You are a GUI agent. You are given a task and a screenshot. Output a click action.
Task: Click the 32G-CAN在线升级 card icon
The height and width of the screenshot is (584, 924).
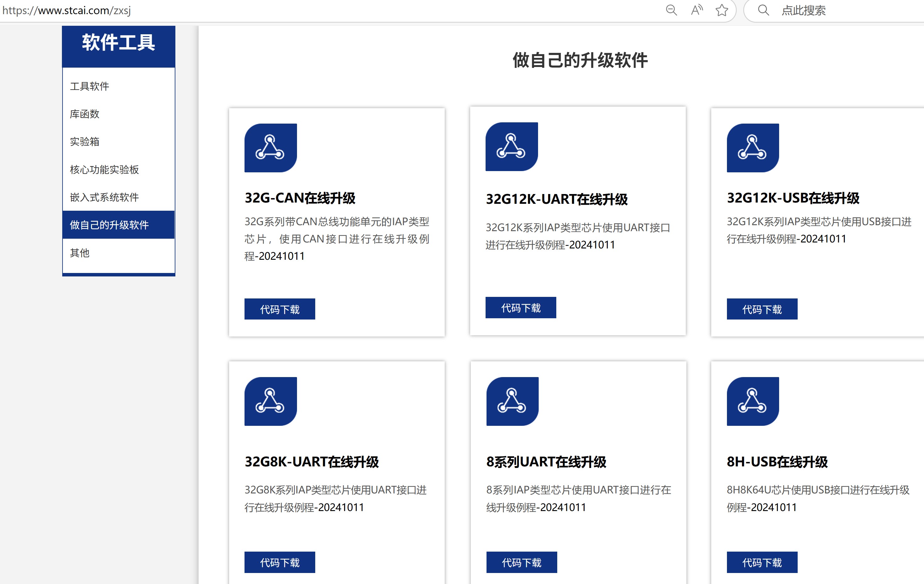point(271,148)
